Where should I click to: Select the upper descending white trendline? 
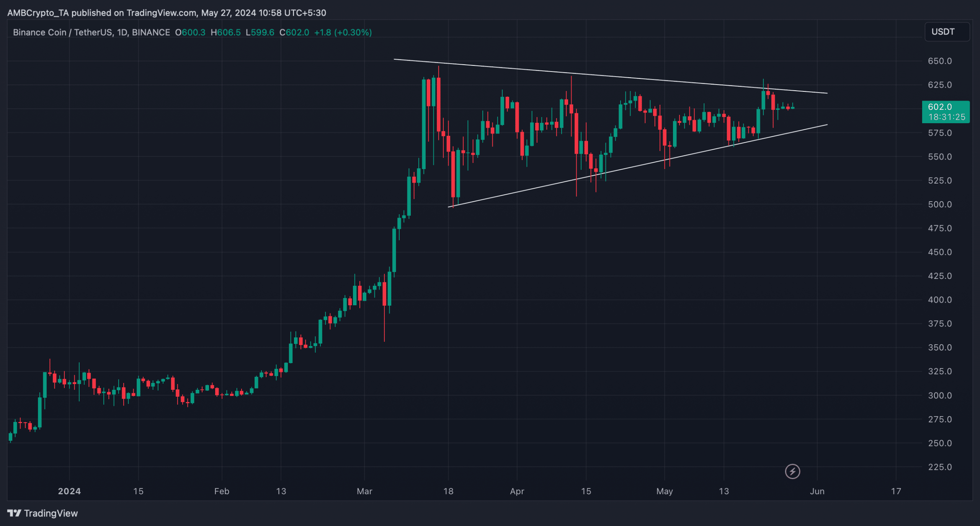pyautogui.click(x=611, y=76)
